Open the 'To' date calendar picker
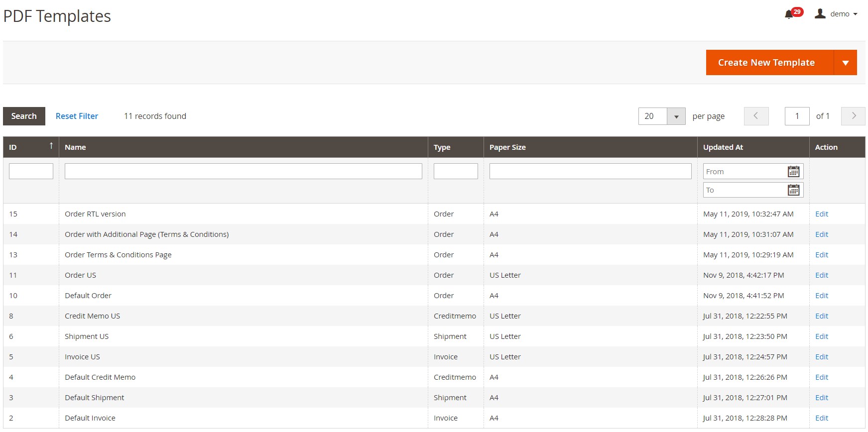Image resolution: width=868 pixels, height=432 pixels. click(793, 190)
